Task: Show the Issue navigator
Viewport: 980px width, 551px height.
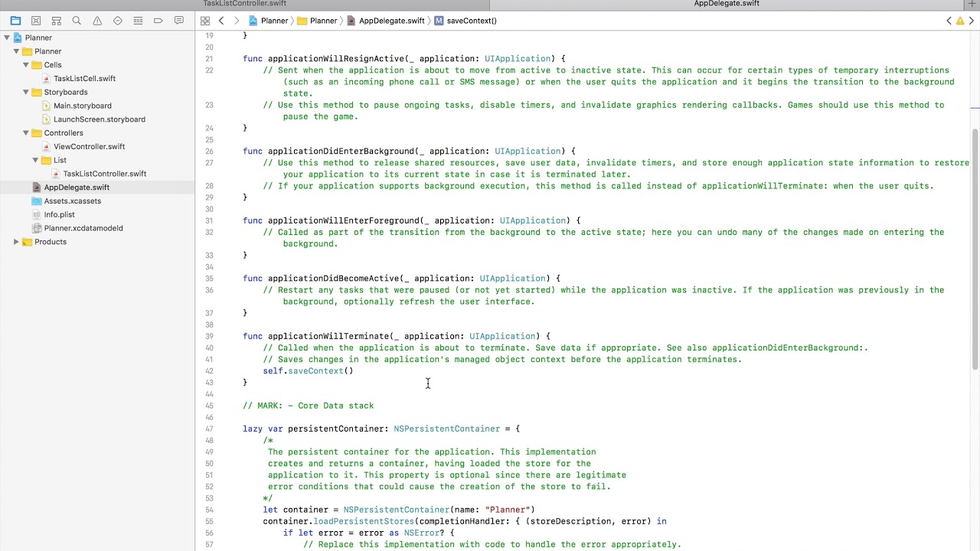Action: [x=97, y=21]
